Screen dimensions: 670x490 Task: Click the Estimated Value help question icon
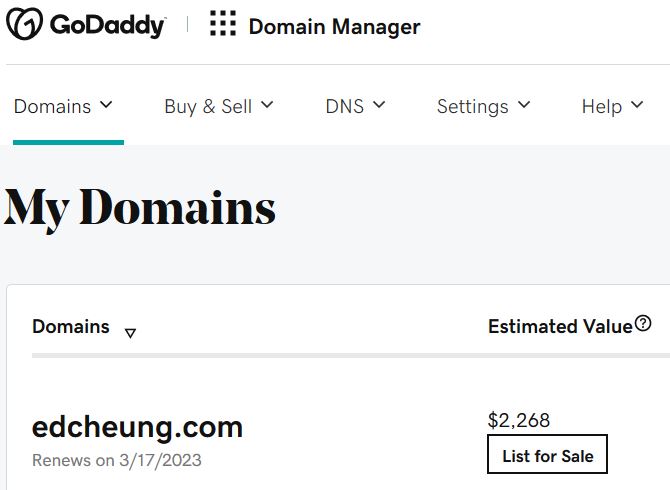pyautogui.click(x=643, y=323)
